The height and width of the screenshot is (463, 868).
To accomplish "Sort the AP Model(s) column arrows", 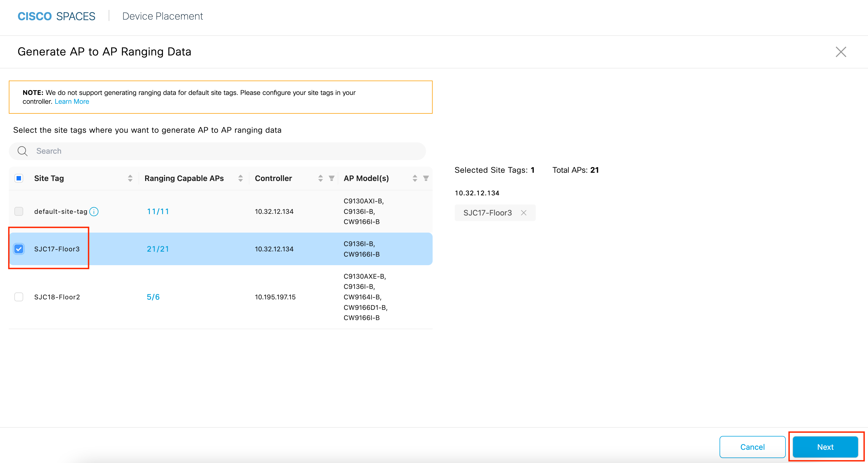I will coord(415,178).
